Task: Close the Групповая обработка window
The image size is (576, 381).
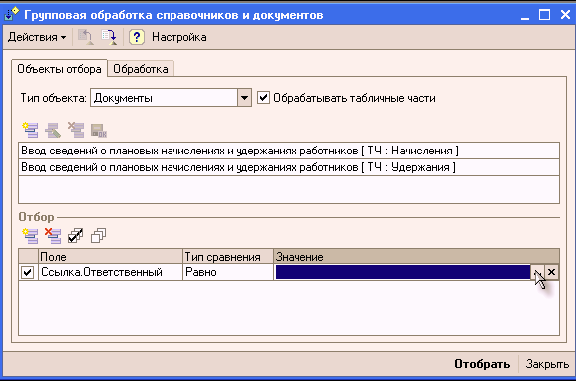Action: coord(565,15)
